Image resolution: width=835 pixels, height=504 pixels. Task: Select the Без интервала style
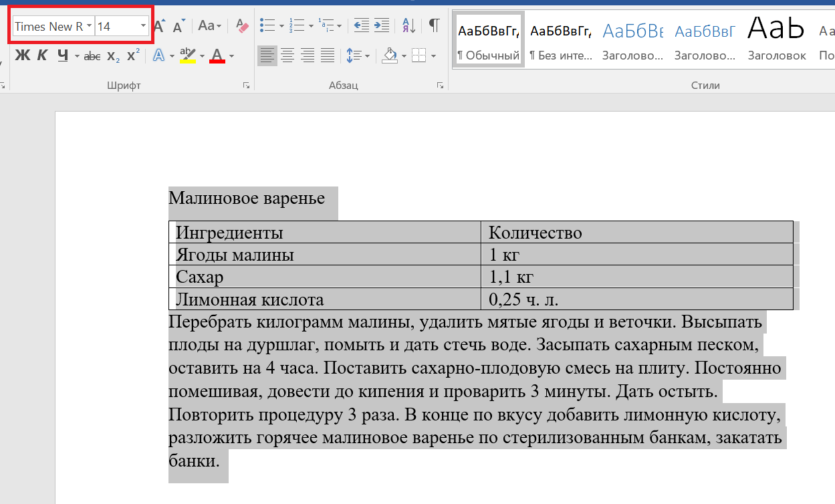(x=561, y=38)
